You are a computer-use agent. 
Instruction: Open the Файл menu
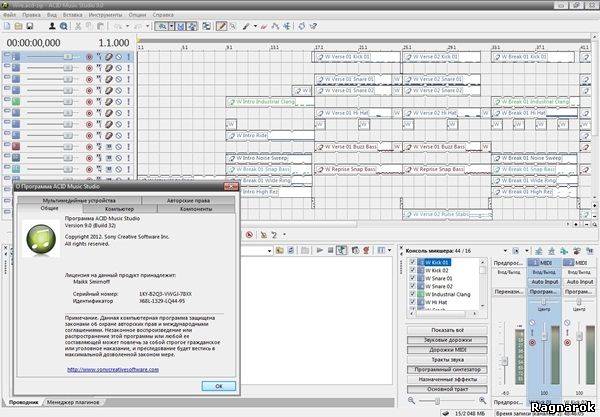pyautogui.click(x=10, y=15)
